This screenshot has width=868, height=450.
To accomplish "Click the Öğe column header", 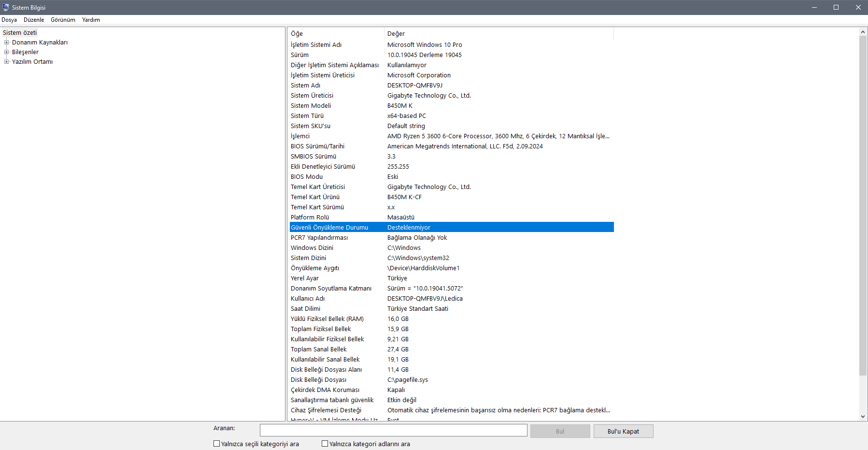I will point(337,34).
